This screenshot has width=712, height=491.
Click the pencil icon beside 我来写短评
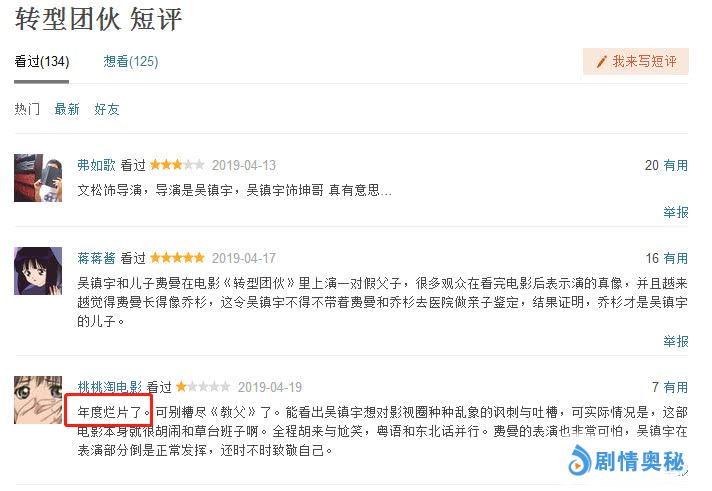[x=601, y=62]
